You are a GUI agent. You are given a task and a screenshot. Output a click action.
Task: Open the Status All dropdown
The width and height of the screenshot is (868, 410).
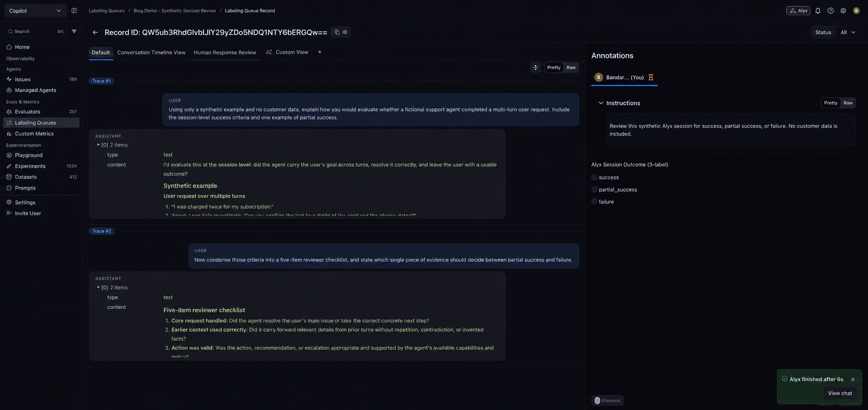click(x=848, y=32)
